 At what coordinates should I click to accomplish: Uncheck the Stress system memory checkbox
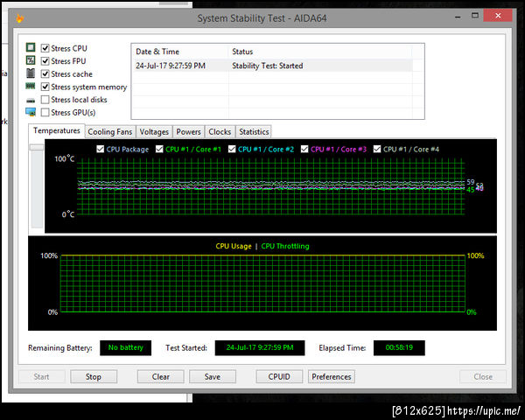coord(45,87)
